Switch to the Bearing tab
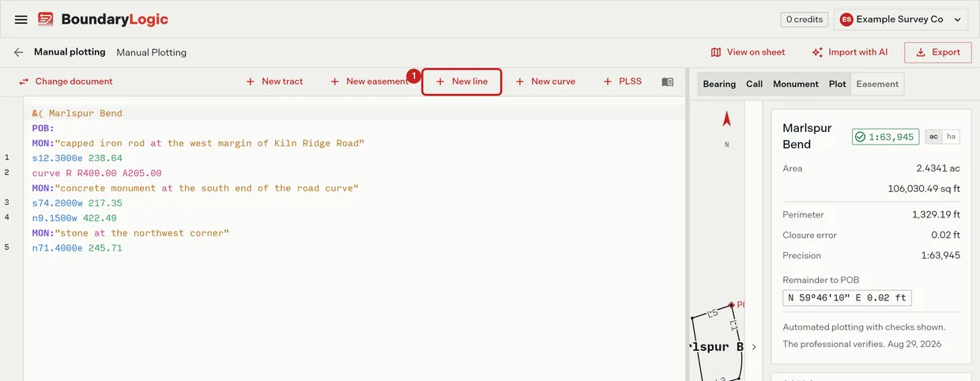Screen dimensions: 980x381 [x=719, y=84]
